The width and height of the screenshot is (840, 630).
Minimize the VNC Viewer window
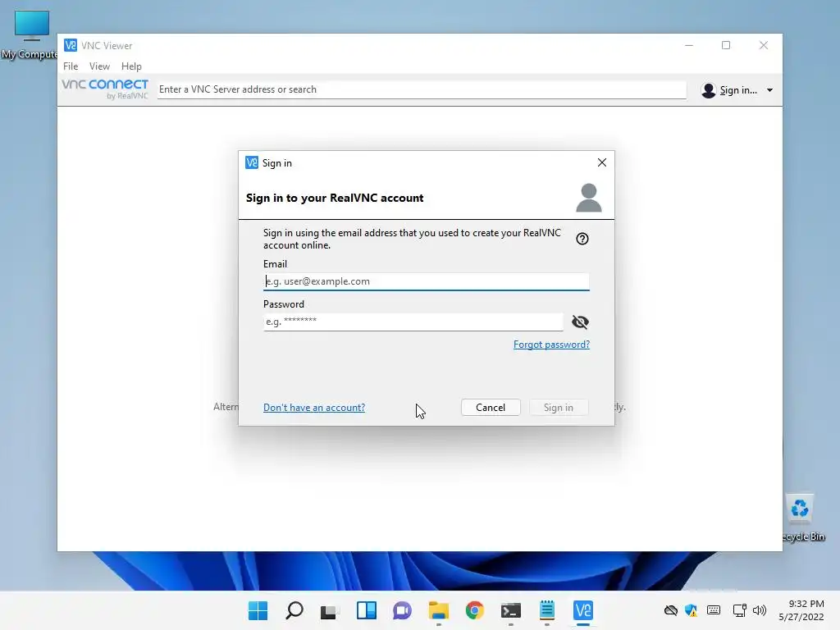tap(689, 46)
